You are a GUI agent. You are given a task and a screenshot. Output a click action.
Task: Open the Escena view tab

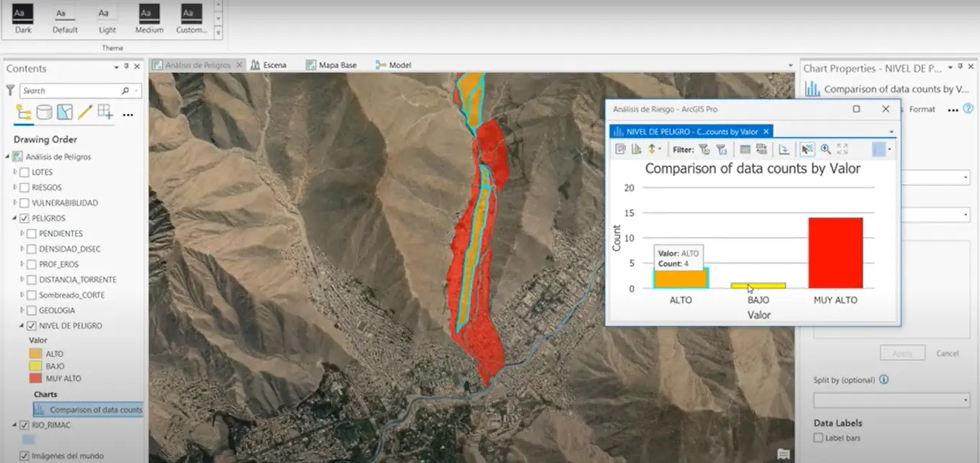269,65
